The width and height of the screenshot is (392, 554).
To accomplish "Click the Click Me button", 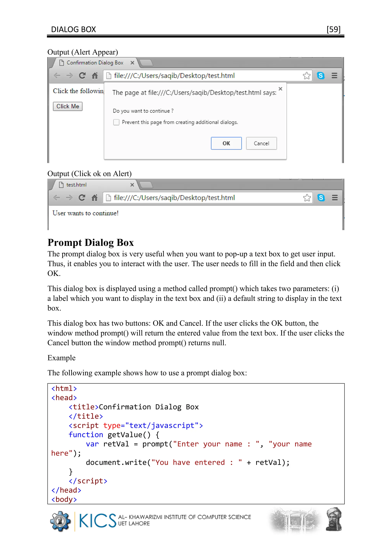I will (x=68, y=106).
